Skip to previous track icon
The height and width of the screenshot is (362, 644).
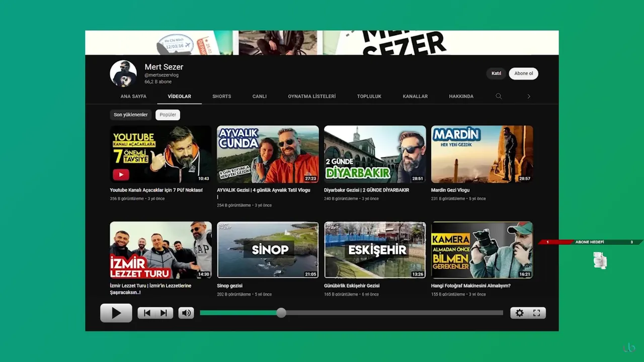(147, 313)
